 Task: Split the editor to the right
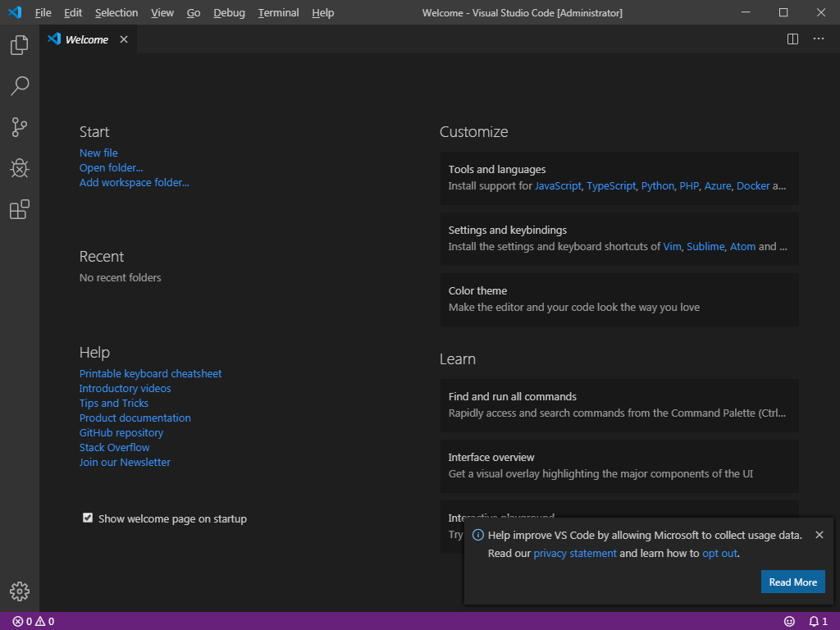tap(793, 39)
